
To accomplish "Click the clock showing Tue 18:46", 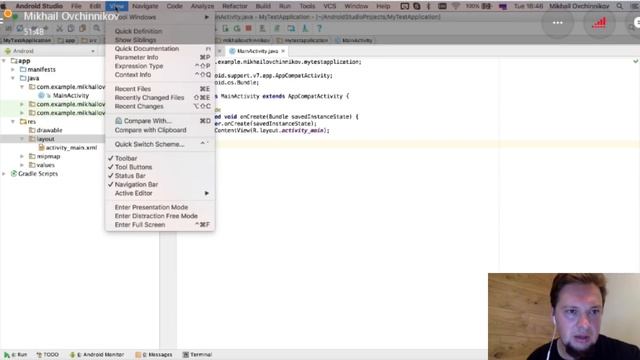I will (529, 6).
